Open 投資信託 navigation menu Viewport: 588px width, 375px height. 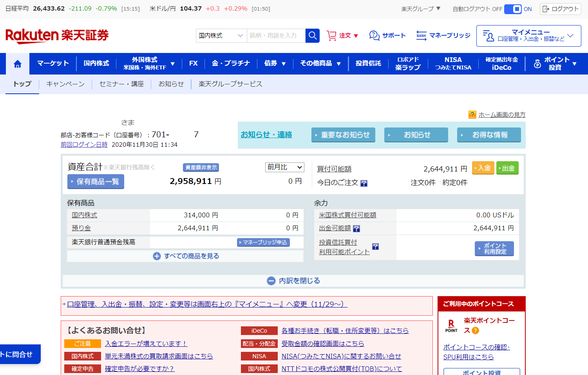click(x=368, y=64)
